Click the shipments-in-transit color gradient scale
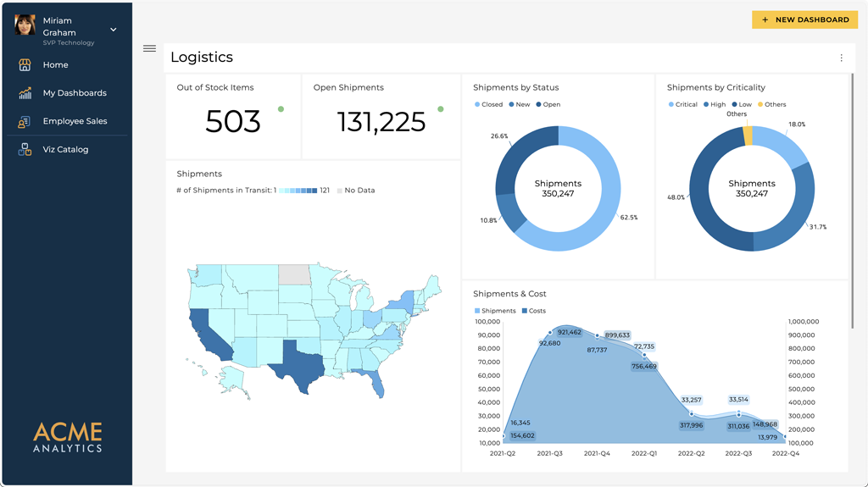This screenshot has width=868, height=487. point(298,191)
